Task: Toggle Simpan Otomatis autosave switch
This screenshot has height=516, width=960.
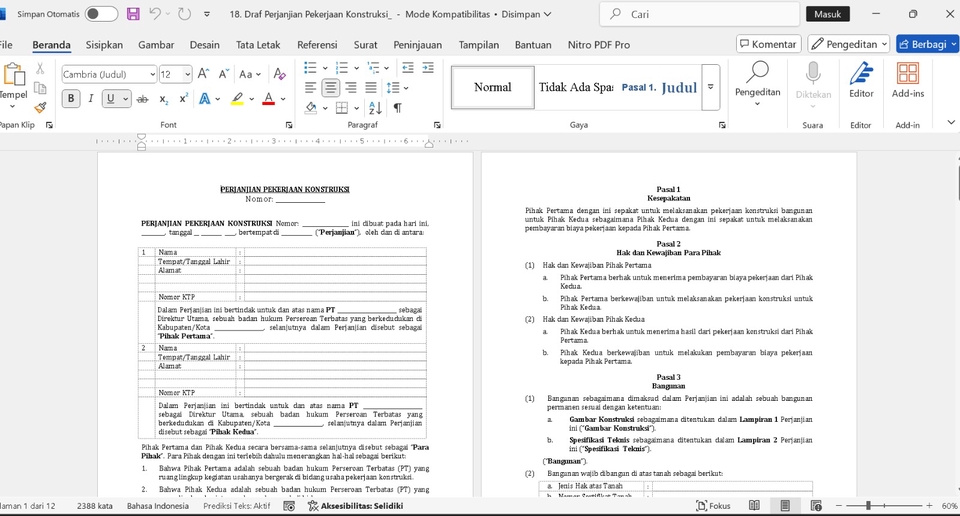Action: click(x=102, y=14)
